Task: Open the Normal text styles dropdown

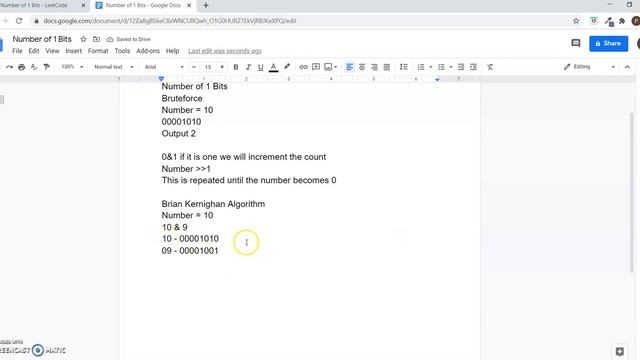Action: pos(113,67)
